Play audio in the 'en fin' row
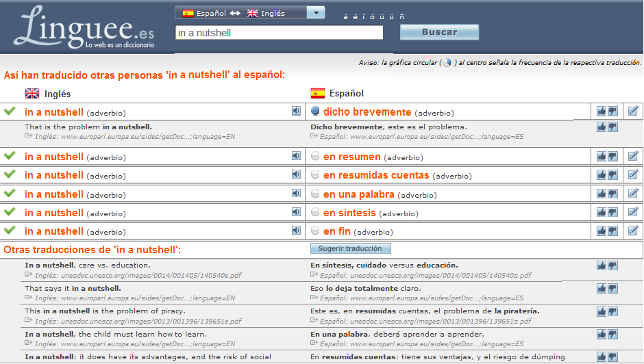This screenshot has width=644, height=364. tap(296, 230)
